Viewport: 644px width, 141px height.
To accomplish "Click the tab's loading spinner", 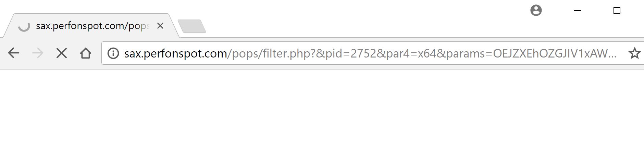I will (x=24, y=26).
